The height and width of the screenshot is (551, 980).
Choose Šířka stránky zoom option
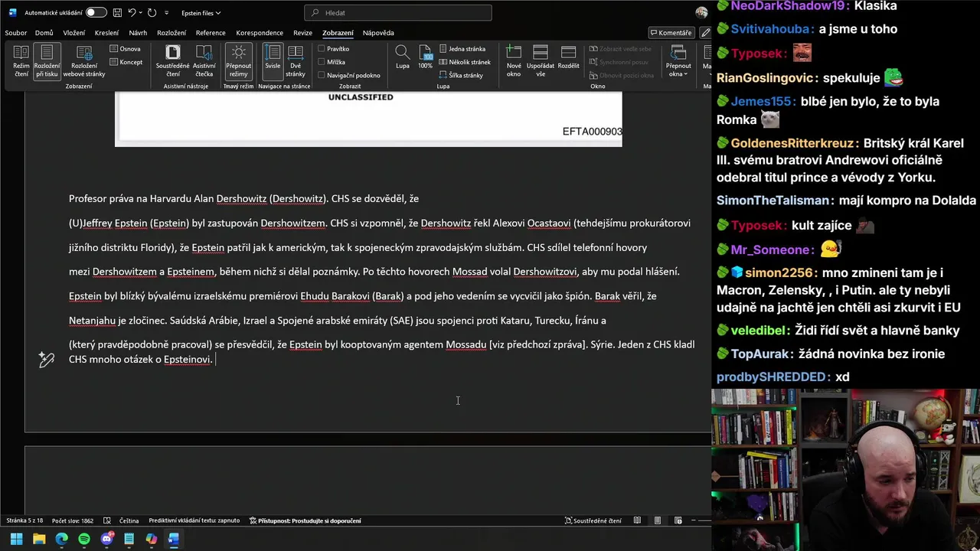coord(461,75)
